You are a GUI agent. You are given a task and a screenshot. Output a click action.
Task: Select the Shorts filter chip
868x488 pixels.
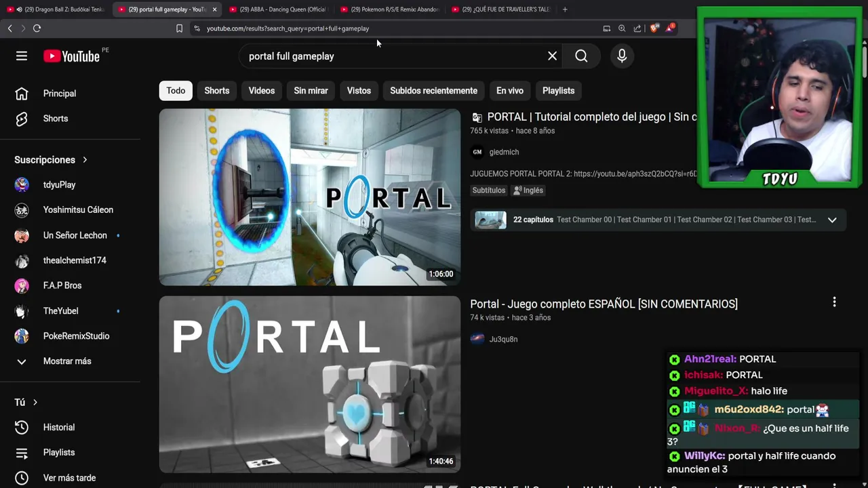pos(217,91)
